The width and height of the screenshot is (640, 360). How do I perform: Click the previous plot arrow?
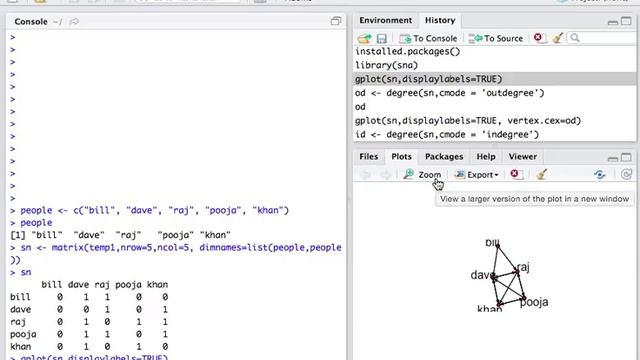pyautogui.click(x=365, y=175)
